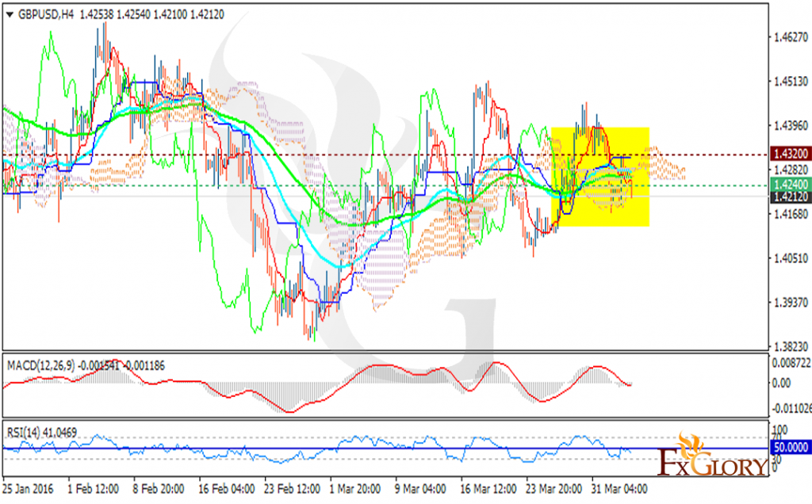Click the GBPUSD,H4 chart title text
Screen dimensions: 812x504
(x=45, y=15)
